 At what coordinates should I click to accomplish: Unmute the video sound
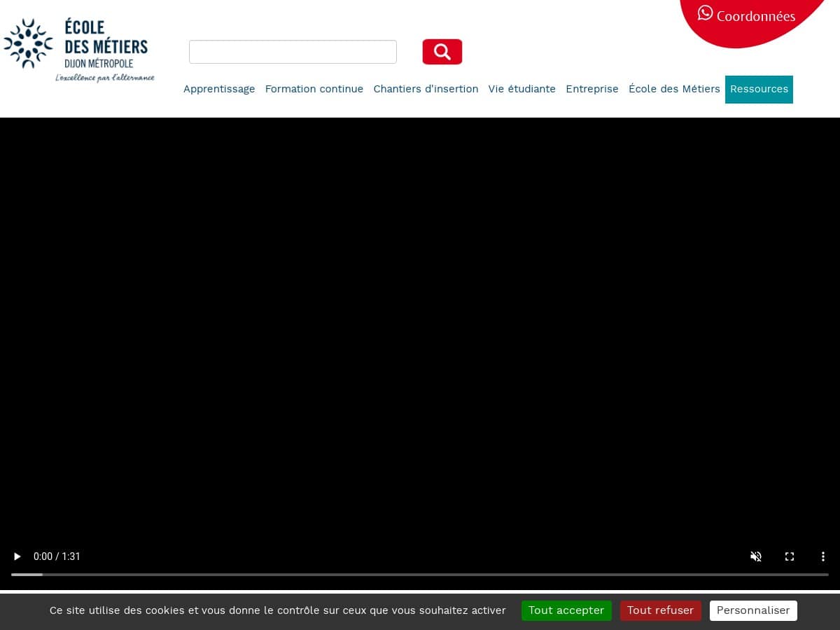click(x=756, y=556)
